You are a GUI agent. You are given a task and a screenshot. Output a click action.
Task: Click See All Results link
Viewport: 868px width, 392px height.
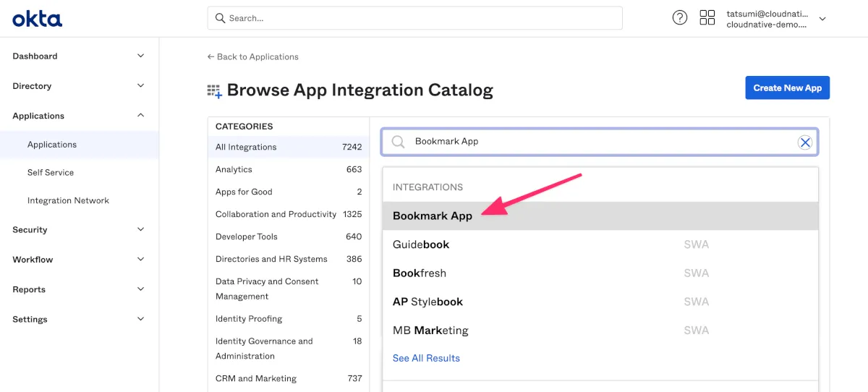coord(426,358)
